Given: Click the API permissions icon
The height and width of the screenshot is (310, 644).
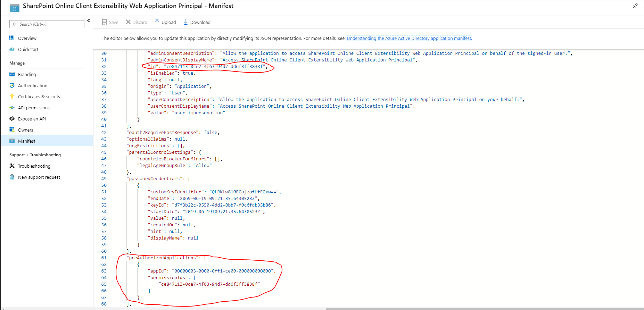Looking at the screenshot, I should pyautogui.click(x=12, y=108).
